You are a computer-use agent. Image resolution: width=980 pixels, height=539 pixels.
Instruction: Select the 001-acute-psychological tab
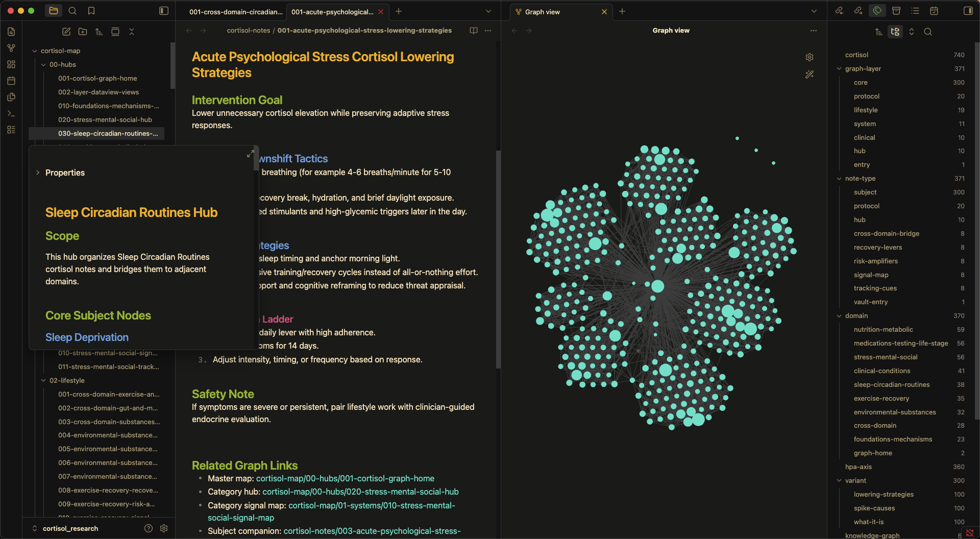332,12
